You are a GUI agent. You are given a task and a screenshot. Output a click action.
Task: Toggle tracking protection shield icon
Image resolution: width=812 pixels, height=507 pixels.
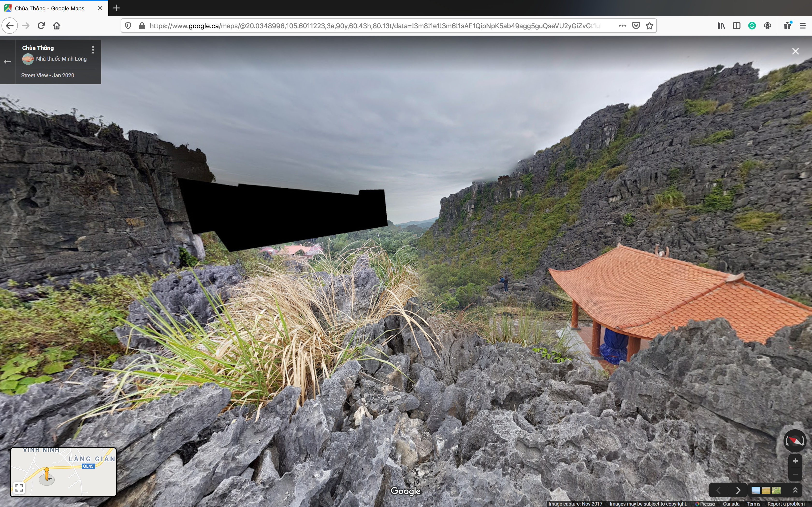pos(128,26)
